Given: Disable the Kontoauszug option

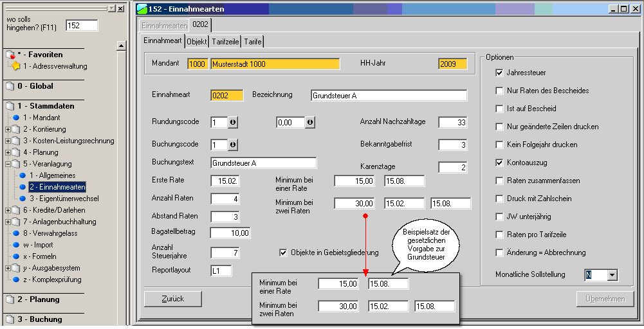Looking at the screenshot, I should pos(499,163).
